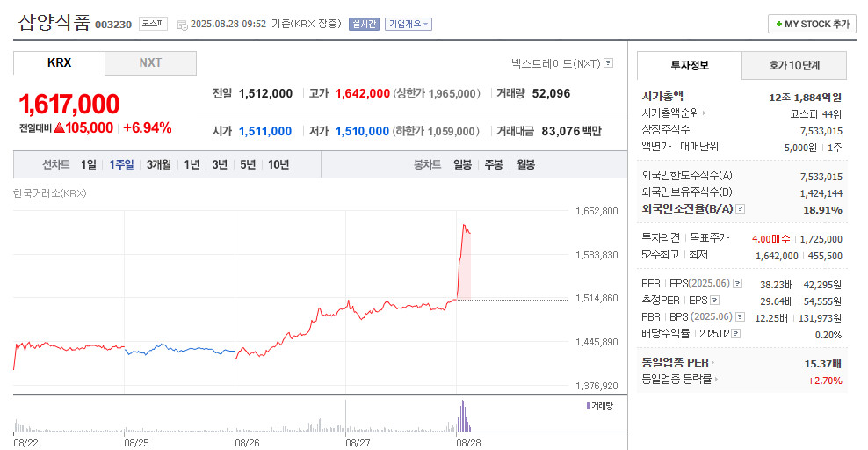Click the 52주최고 value 1,642,000
The image size is (868, 450).
click(777, 256)
